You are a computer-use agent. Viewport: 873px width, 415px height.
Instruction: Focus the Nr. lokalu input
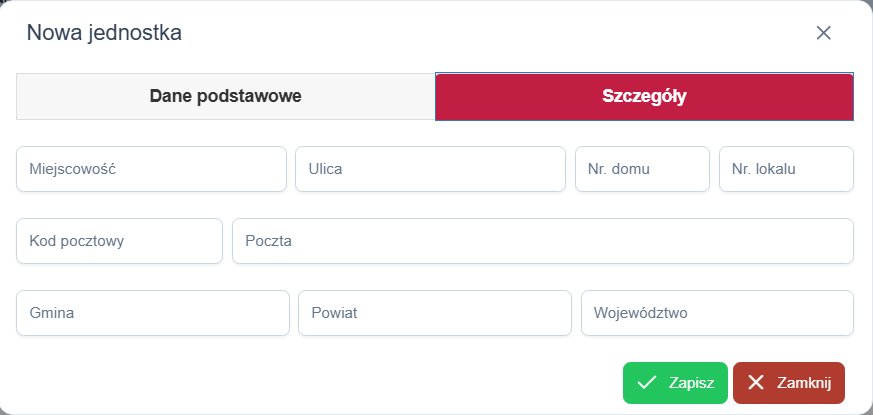point(786,169)
